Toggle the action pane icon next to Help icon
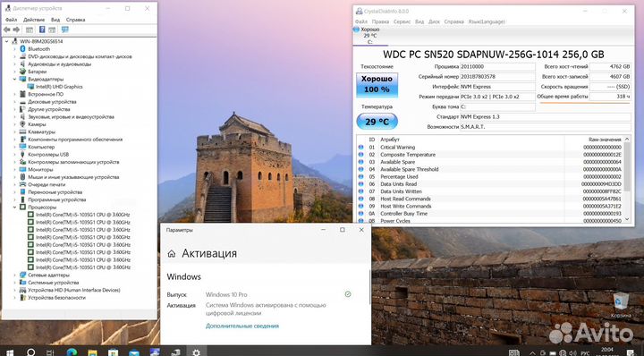The width and height of the screenshot is (644, 356). pos(52,30)
